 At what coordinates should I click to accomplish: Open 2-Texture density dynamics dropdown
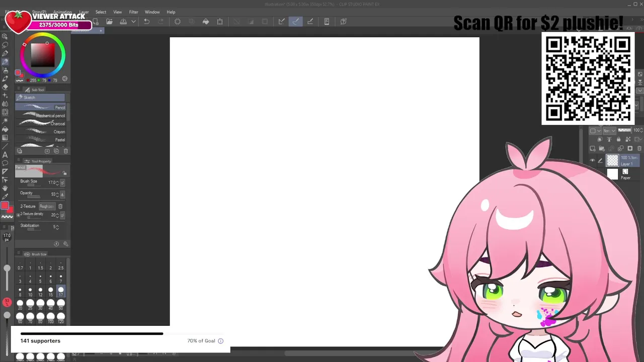62,215
